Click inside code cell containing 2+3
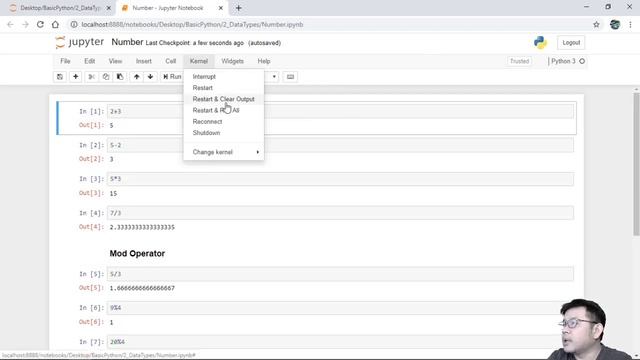The width and height of the screenshot is (640, 360). (340, 111)
